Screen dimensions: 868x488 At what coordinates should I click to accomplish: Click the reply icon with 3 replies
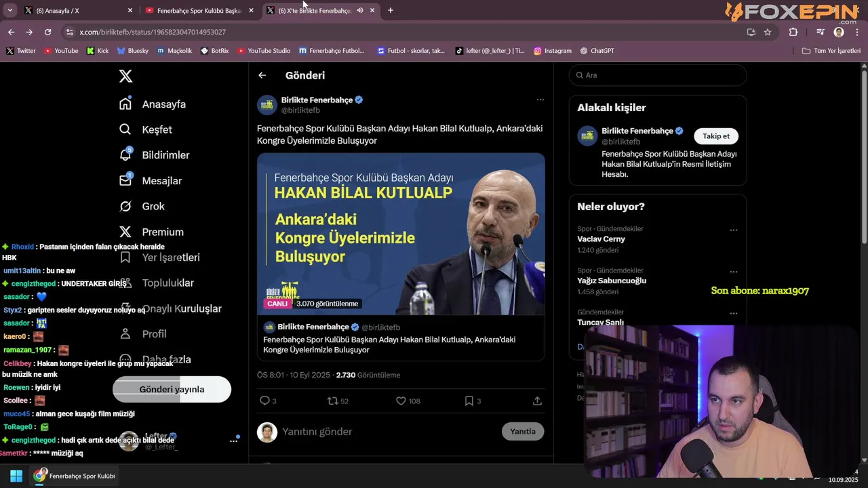[x=264, y=401]
